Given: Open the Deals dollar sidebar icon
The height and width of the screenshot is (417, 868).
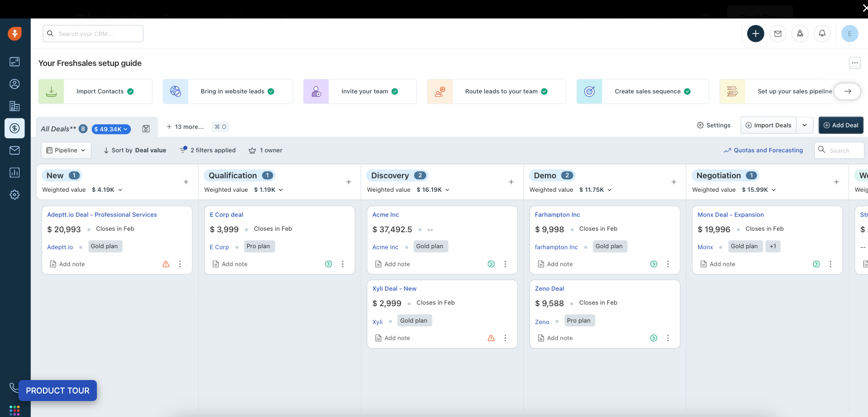Looking at the screenshot, I should pyautogui.click(x=14, y=128).
